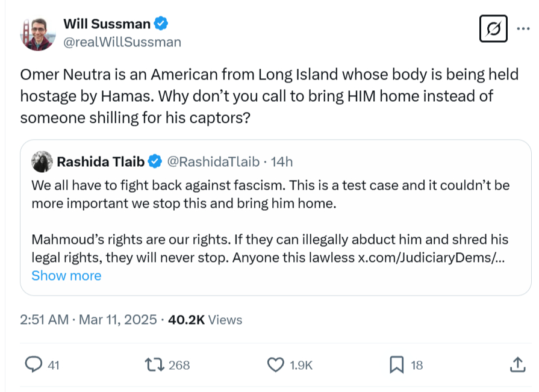This screenshot has height=392, width=539.
Task: Click the reply speech bubble icon
Action: click(33, 364)
